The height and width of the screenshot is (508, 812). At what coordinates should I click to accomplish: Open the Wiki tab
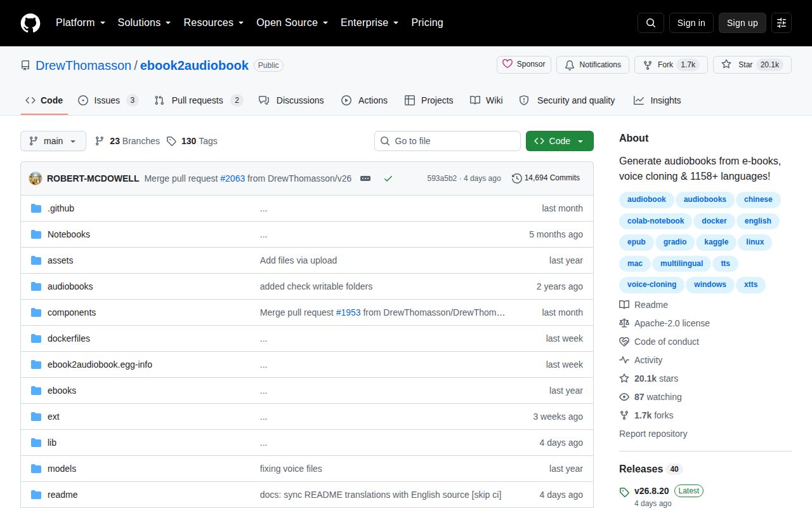[x=487, y=100]
